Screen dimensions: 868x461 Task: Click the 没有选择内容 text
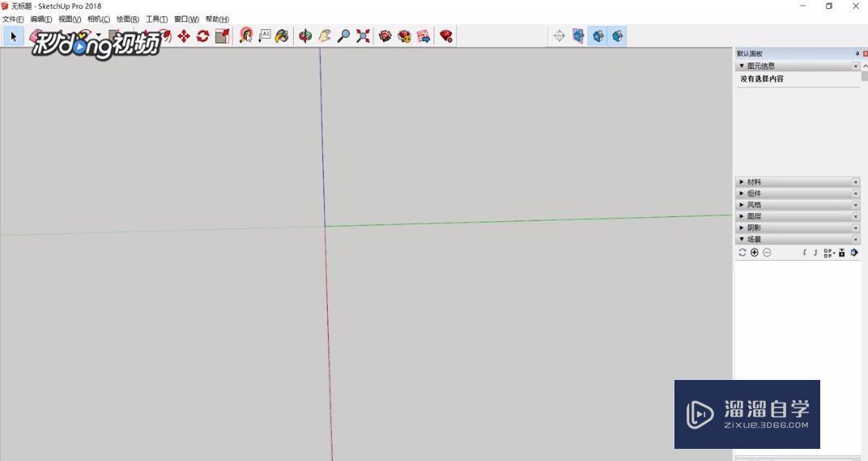pos(762,79)
